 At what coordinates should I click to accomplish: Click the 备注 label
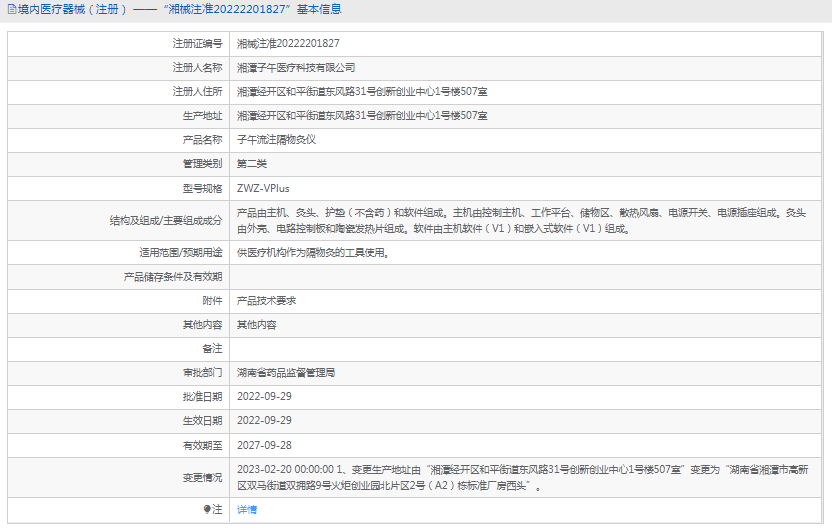[212, 348]
